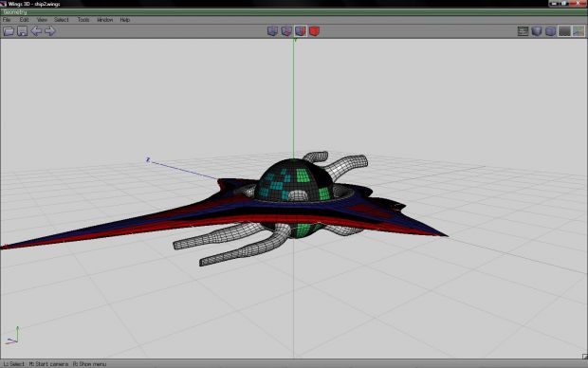The width and height of the screenshot is (588, 368).
Task: Open the Help menu
Action: 125,20
